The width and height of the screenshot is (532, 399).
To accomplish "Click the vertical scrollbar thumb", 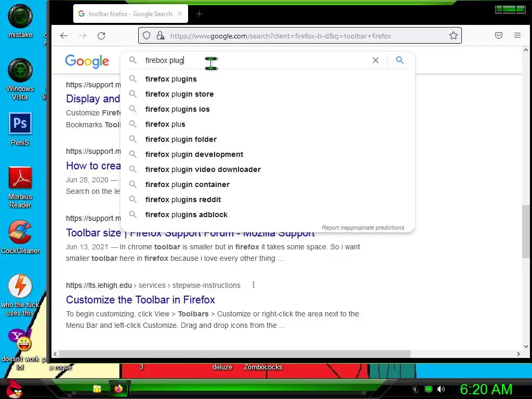I will pos(526,231).
